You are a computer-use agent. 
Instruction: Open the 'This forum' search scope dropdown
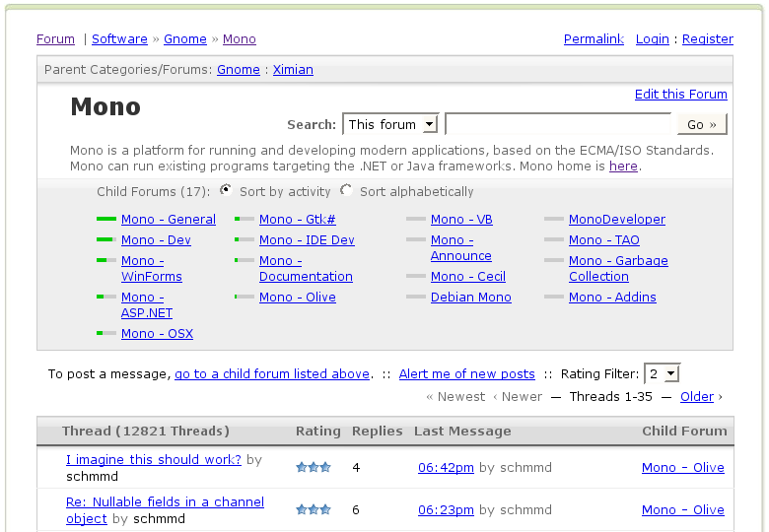(x=390, y=124)
